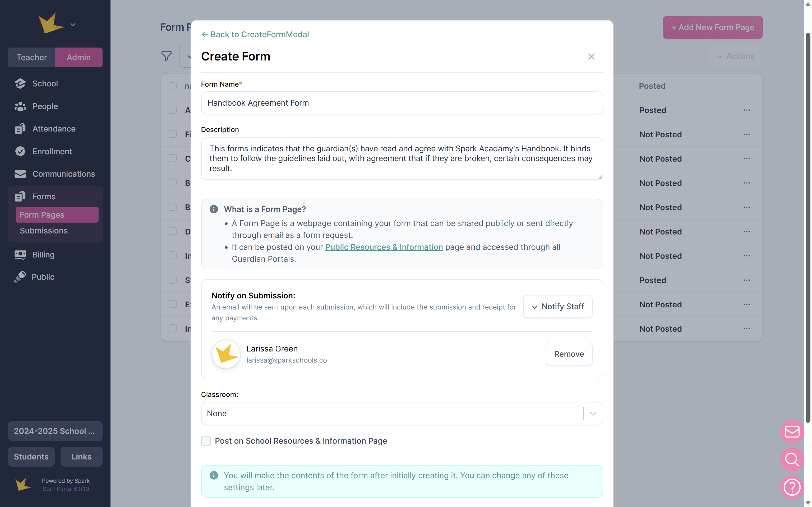
Task: Expand the school logo chevron menu
Action: [73, 25]
